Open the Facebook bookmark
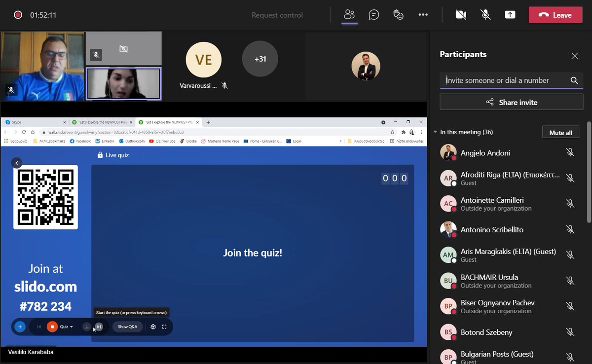This screenshot has width=592, height=364. coord(80,141)
